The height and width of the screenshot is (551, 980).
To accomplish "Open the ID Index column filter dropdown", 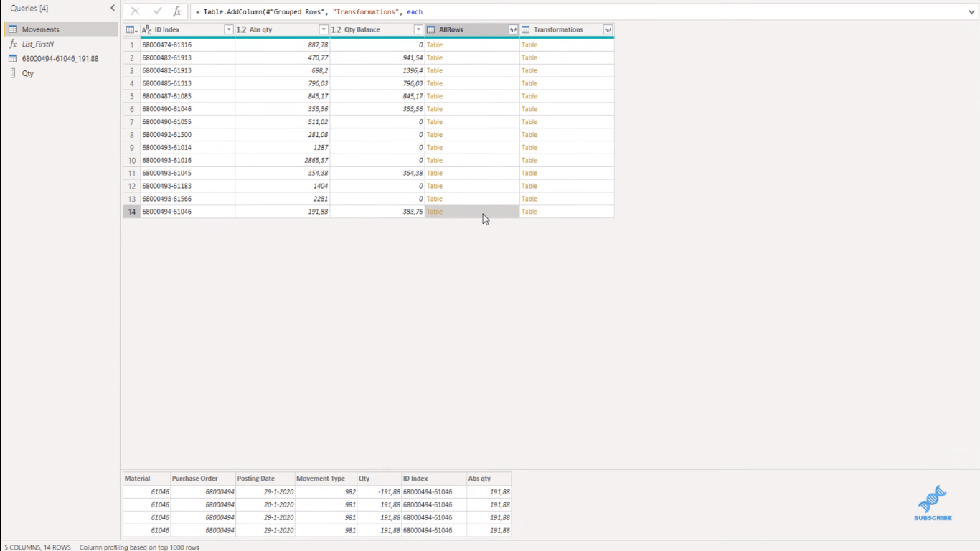I will pyautogui.click(x=229, y=29).
